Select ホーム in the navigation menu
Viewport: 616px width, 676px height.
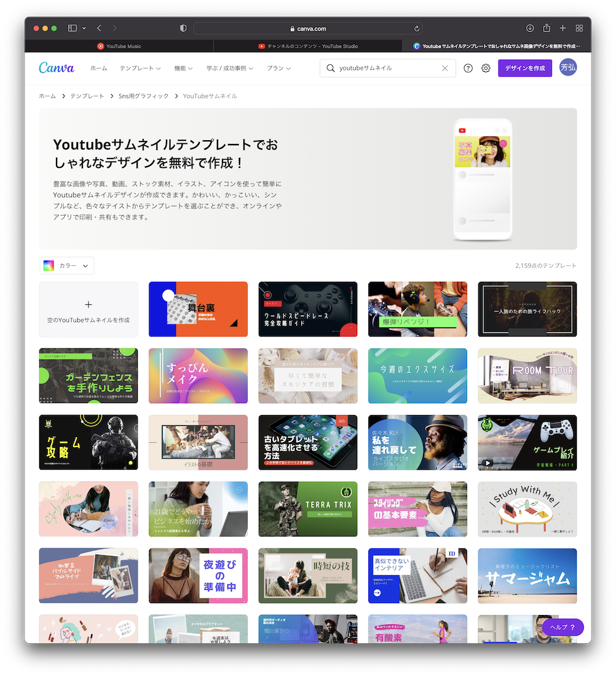click(98, 68)
